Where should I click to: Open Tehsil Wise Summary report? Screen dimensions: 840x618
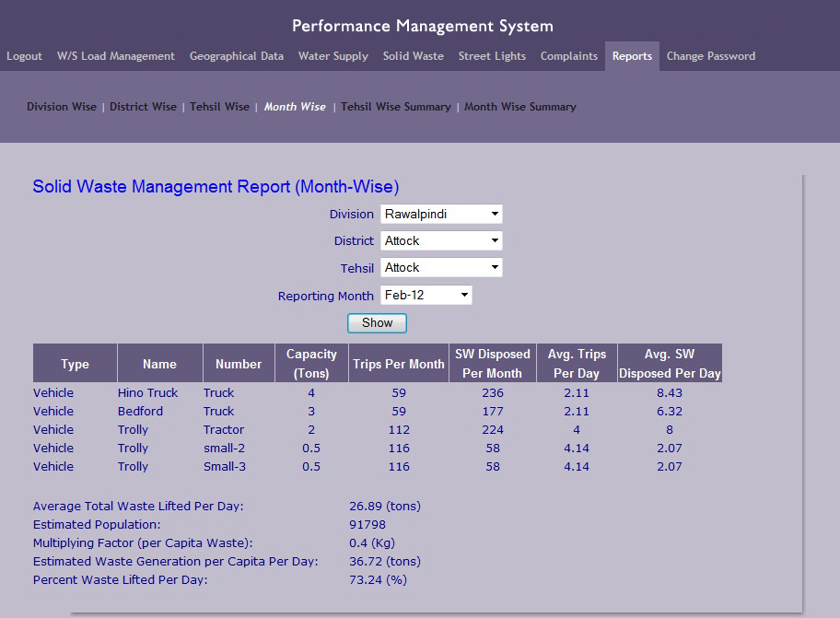(x=396, y=107)
